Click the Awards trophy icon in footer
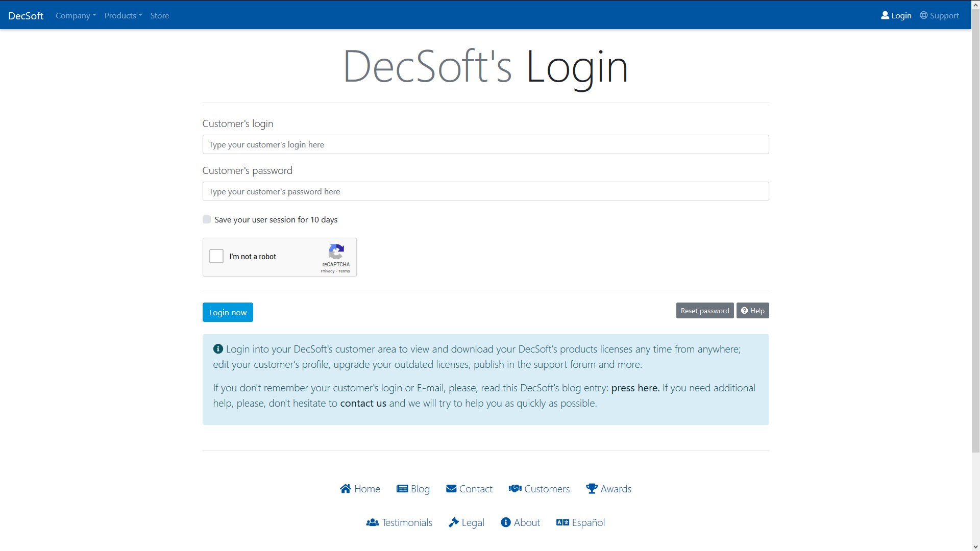 point(591,488)
